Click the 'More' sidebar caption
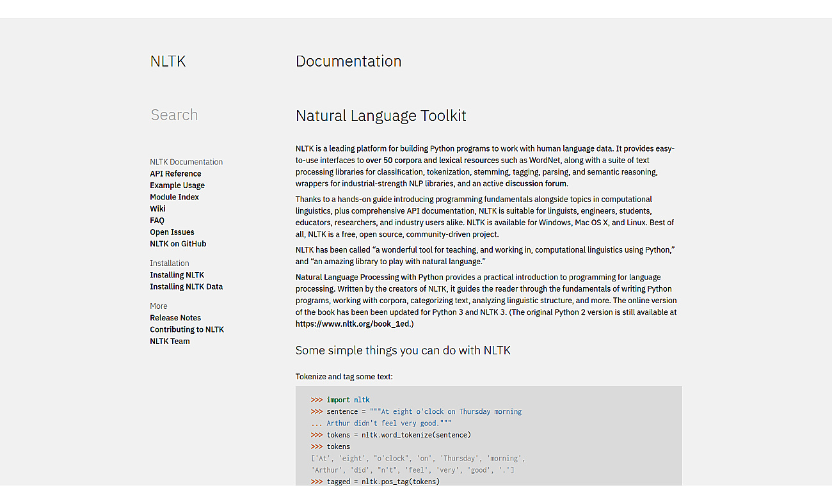Screen dimensions: 832x504 [x=159, y=306]
